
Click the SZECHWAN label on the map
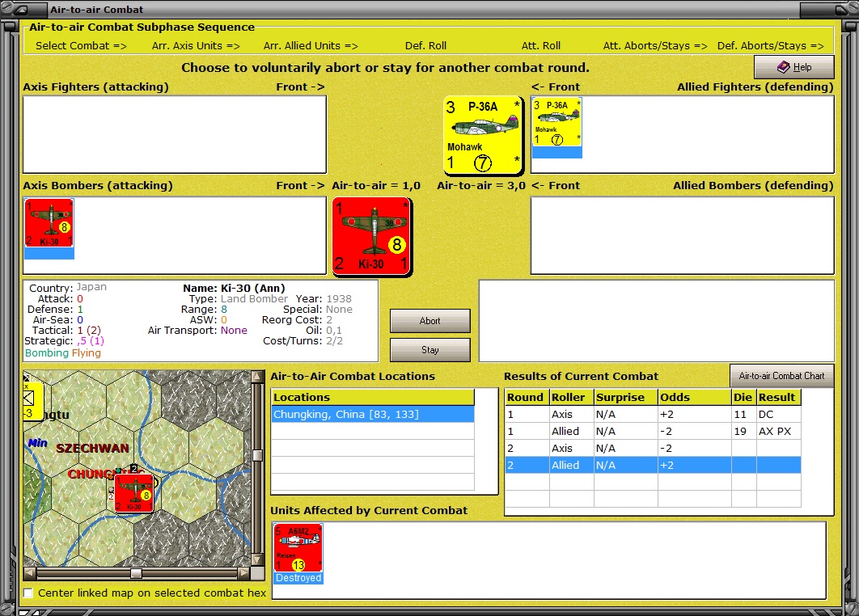coord(92,449)
